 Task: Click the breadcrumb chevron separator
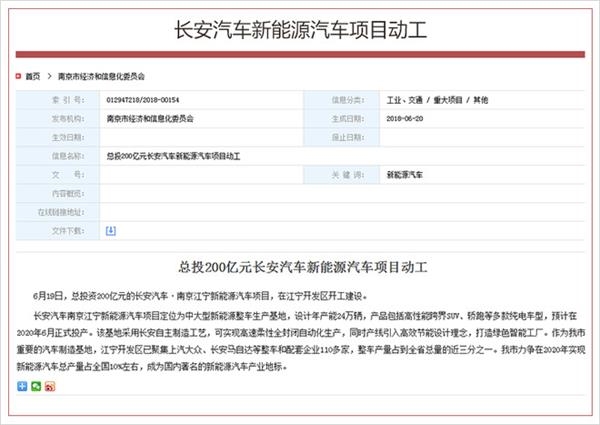click(x=49, y=77)
